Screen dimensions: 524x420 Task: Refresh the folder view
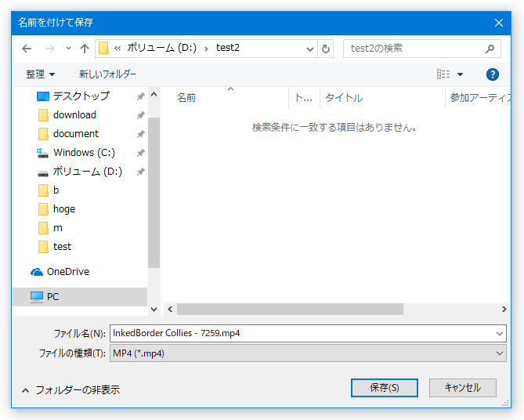[x=326, y=49]
